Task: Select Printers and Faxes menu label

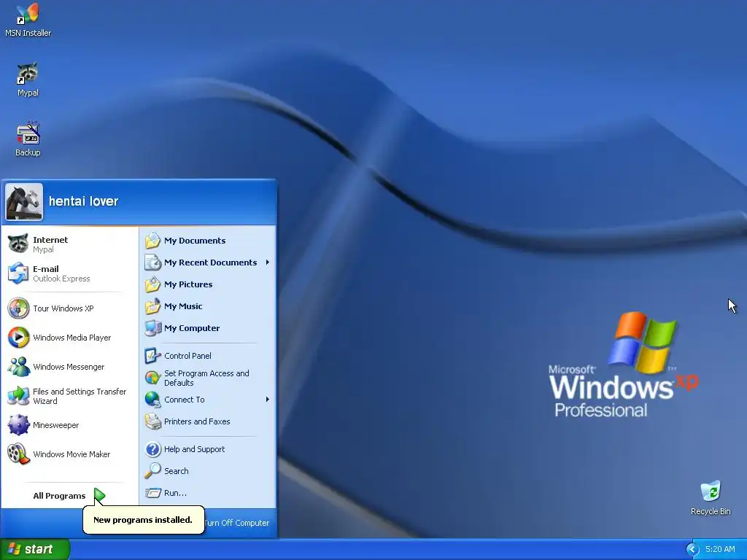Action: [197, 421]
